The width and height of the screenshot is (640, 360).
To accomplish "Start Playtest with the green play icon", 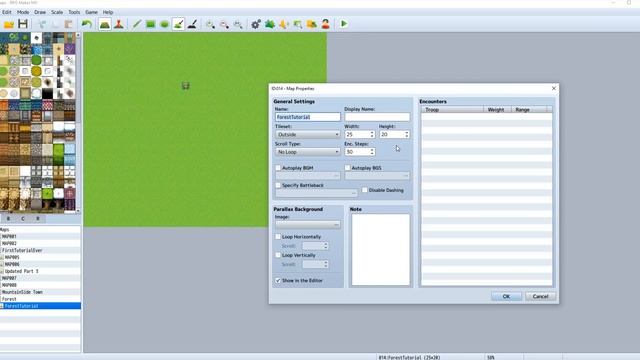I will pos(344,24).
